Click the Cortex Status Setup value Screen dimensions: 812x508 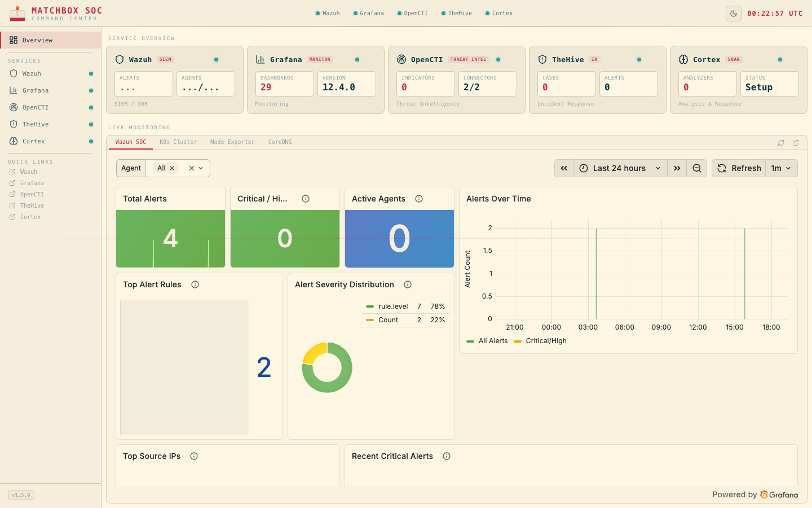[x=759, y=87]
